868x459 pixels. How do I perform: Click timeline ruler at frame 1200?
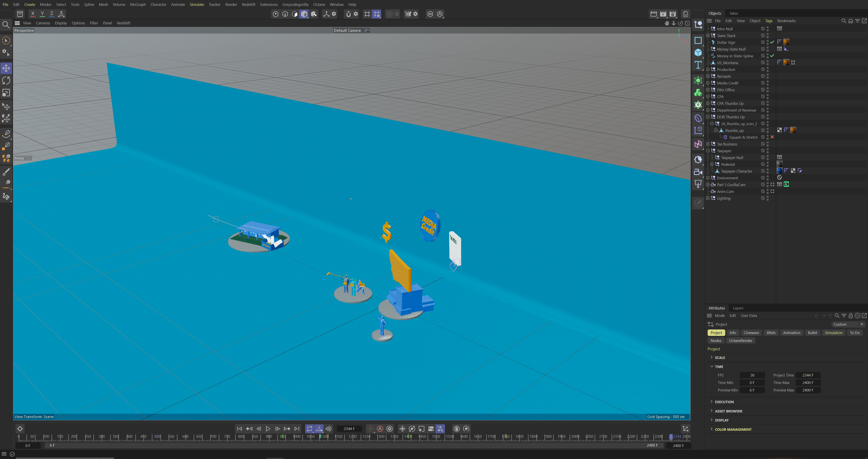pyautogui.click(x=353, y=437)
